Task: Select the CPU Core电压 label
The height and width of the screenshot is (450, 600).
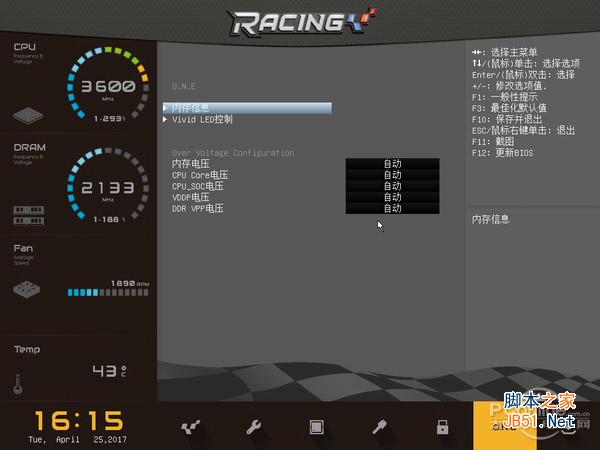Action: 200,175
